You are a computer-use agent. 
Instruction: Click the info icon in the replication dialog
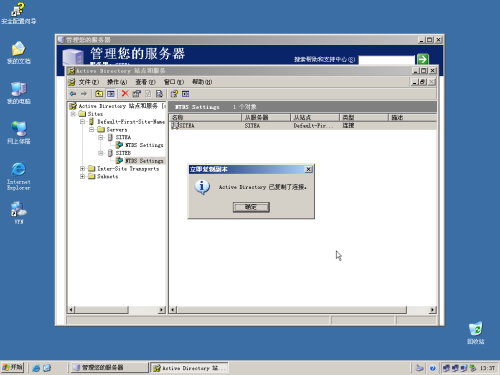tap(202, 187)
